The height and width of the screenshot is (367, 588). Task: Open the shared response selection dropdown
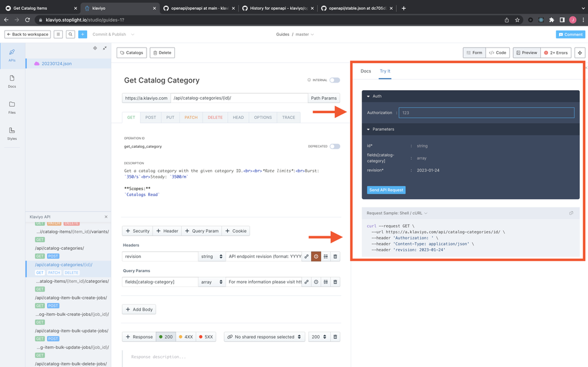264,337
